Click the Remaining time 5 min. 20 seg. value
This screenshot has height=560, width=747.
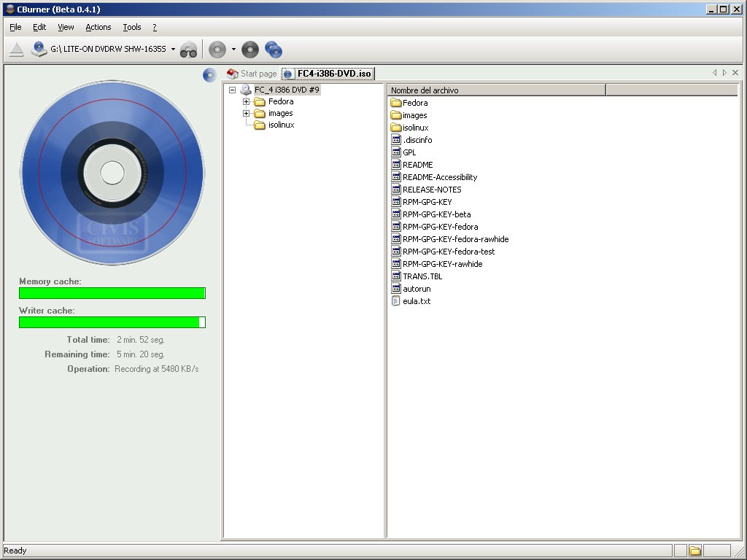tap(141, 354)
